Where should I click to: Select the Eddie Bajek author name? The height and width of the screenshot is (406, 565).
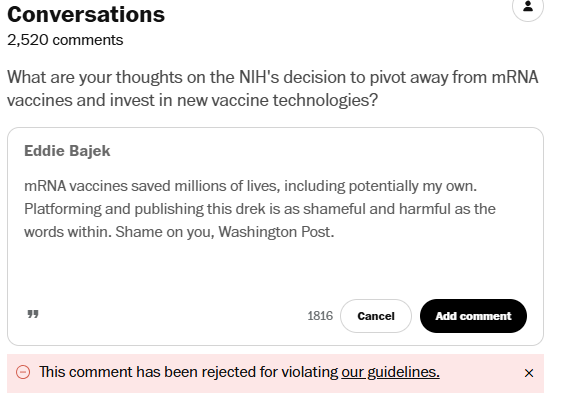(x=67, y=151)
